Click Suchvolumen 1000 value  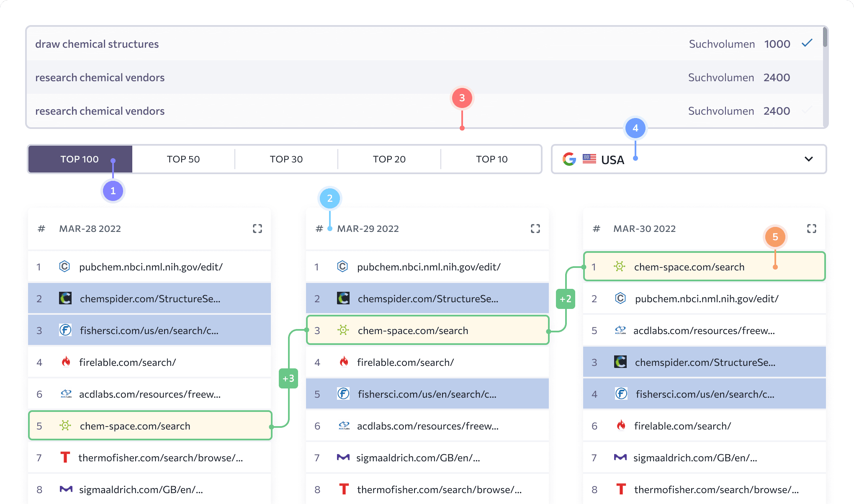click(x=777, y=44)
